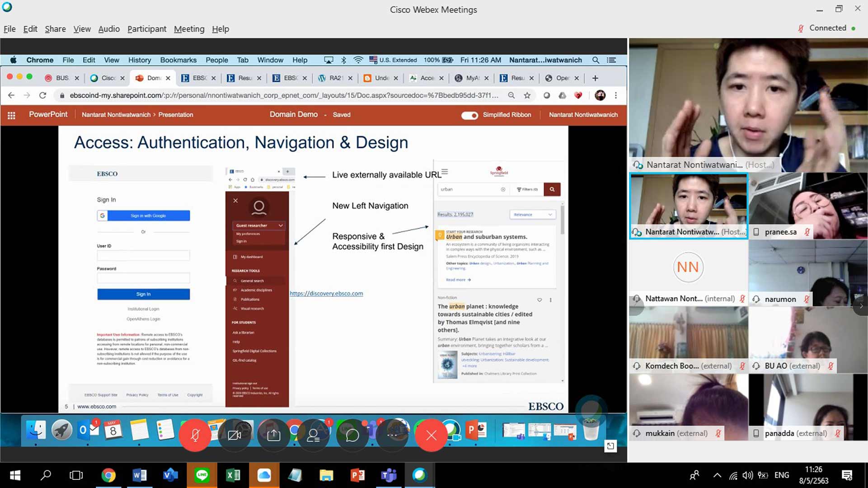This screenshot has height=488, width=868.
Task: Toggle the Simplified Ribbon switch
Action: [x=469, y=115]
